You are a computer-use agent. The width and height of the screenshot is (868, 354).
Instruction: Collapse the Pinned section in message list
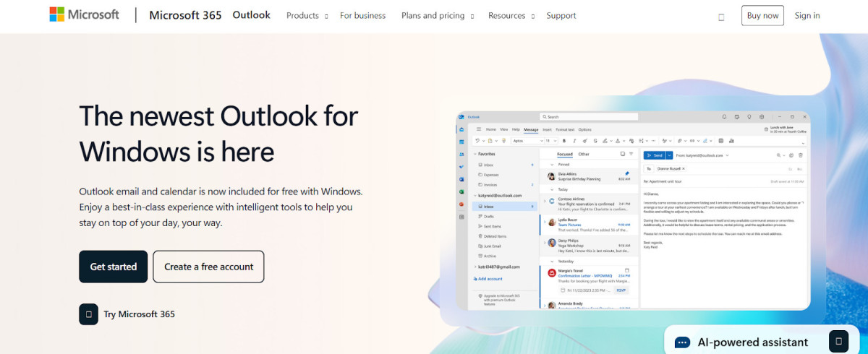click(552, 164)
